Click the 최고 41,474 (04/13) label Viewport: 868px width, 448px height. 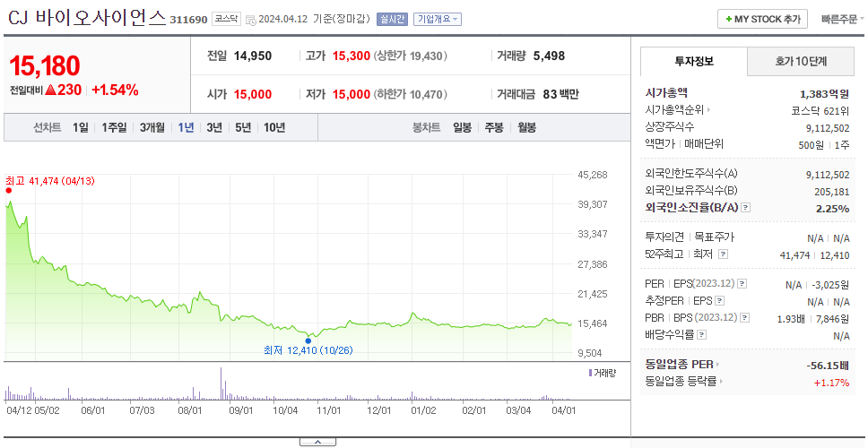coord(50,181)
